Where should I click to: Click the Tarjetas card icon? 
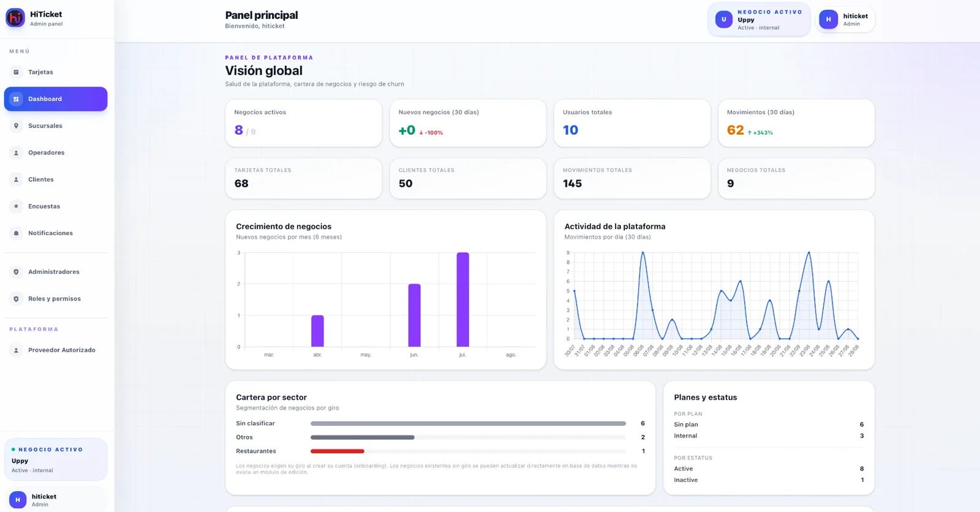coord(16,72)
